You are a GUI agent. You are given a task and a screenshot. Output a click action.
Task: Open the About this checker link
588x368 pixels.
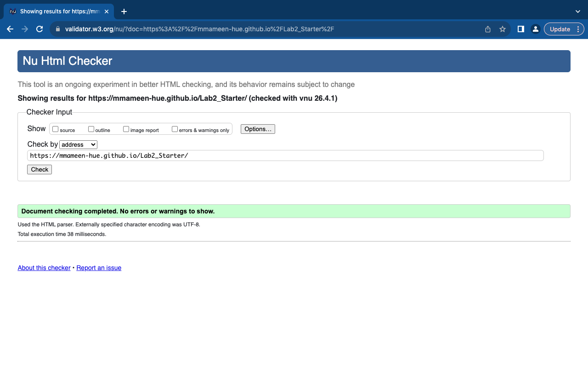click(44, 268)
